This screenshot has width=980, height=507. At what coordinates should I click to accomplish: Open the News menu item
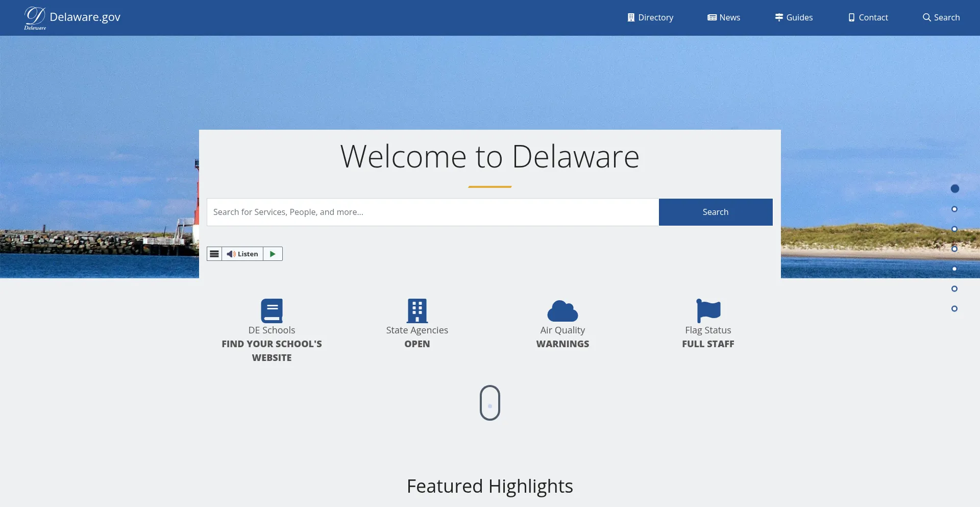(x=724, y=17)
